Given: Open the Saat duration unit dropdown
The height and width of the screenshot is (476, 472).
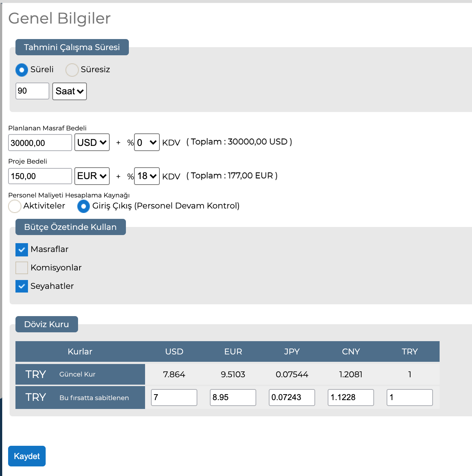Looking at the screenshot, I should 70,91.
